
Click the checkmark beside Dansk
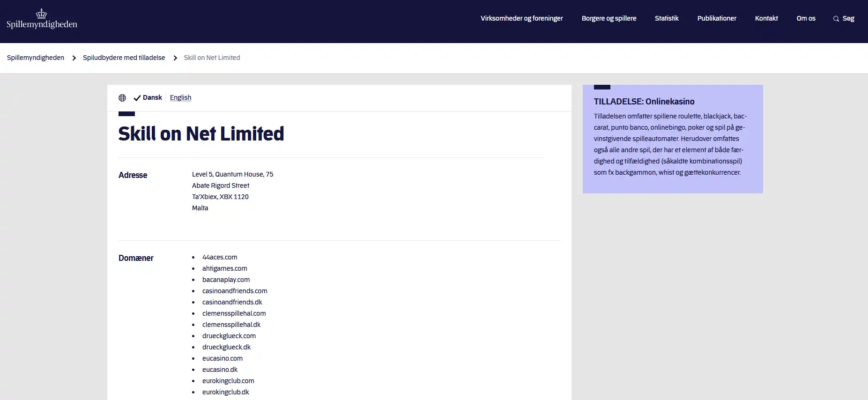(137, 98)
